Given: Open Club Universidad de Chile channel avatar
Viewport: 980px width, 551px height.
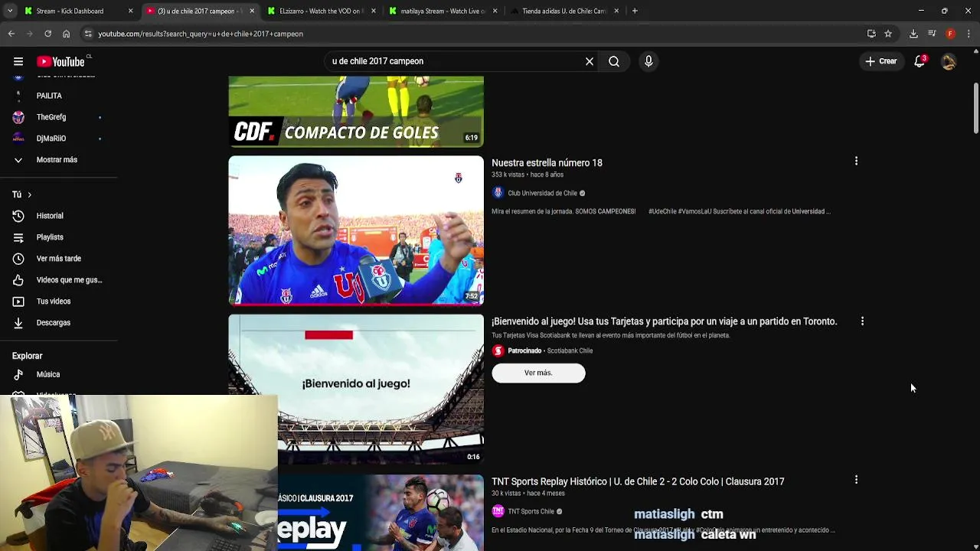Looking at the screenshot, I should 498,193.
